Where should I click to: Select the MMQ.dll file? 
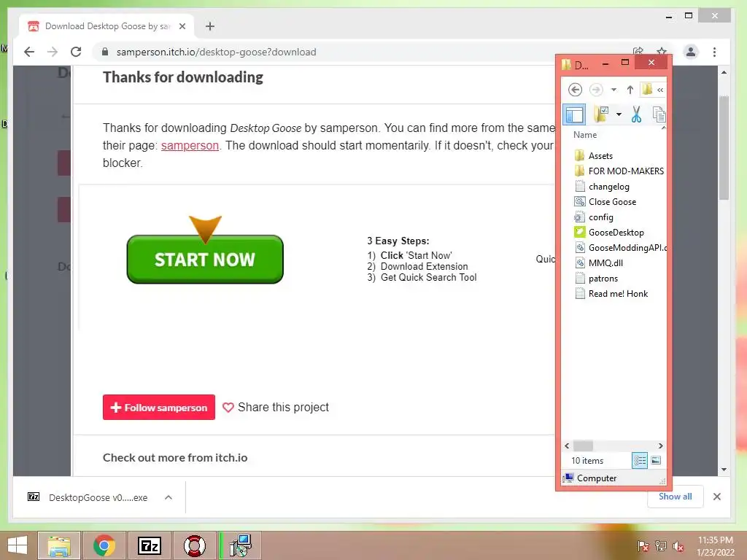[x=605, y=262]
